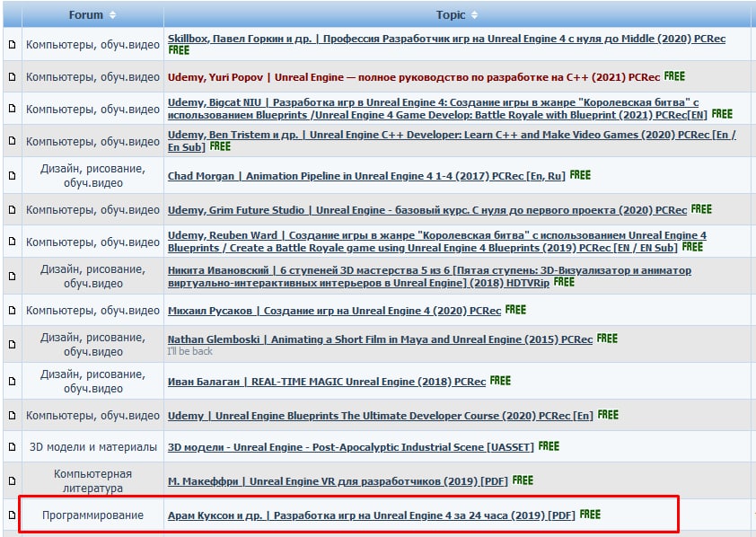Open Nathan Glemboski Animating Short Film topic
Image resolution: width=756 pixels, height=537 pixels.
point(380,339)
